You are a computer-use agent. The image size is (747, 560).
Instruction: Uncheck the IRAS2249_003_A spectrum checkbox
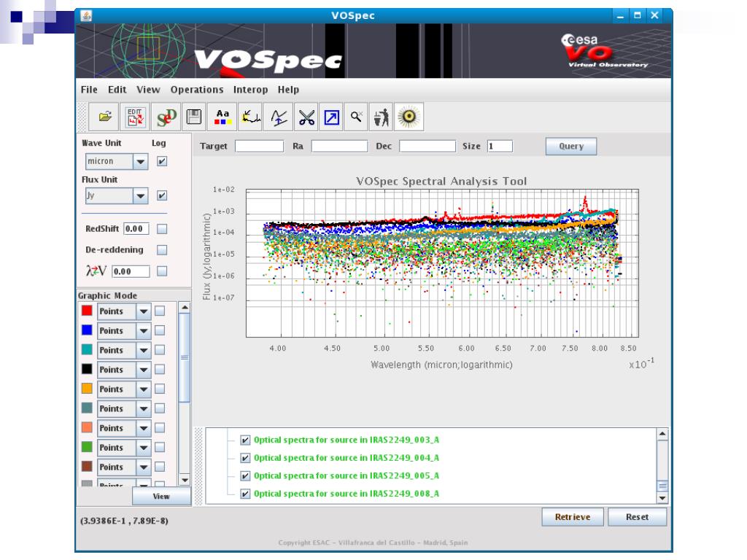tap(245, 440)
